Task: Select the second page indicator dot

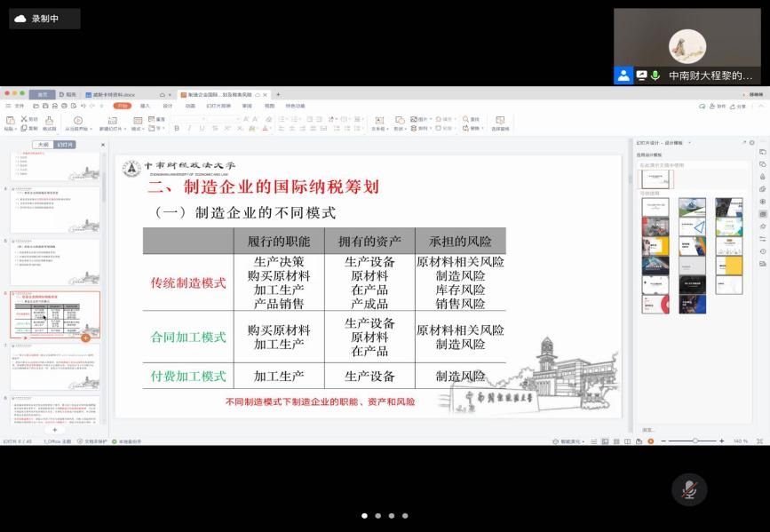Action: point(377,515)
